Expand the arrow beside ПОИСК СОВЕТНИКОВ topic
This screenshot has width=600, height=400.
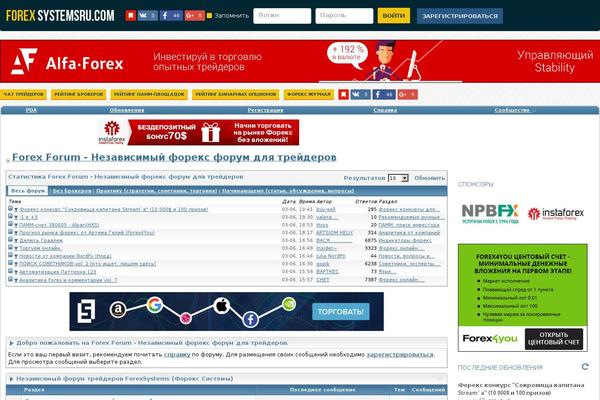(16, 264)
